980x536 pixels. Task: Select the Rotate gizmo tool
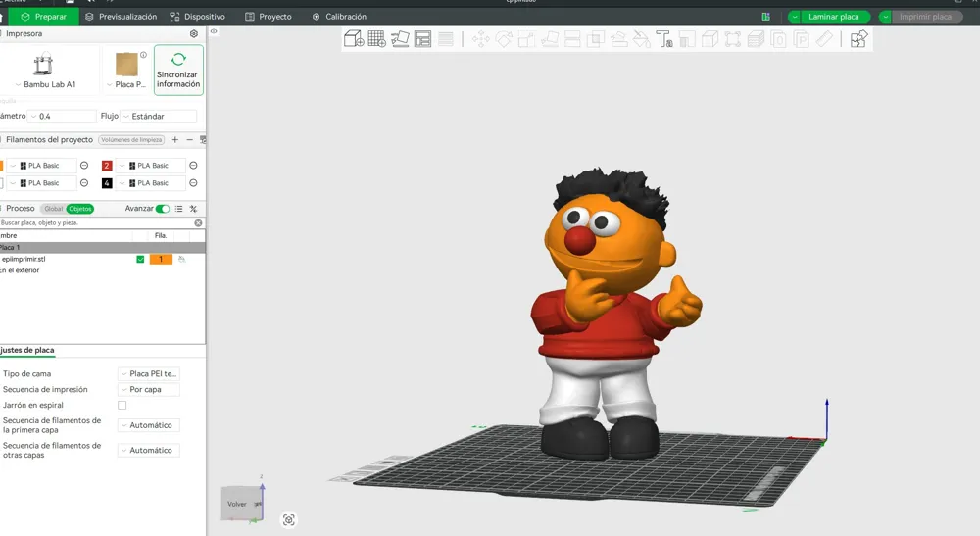pyautogui.click(x=504, y=39)
